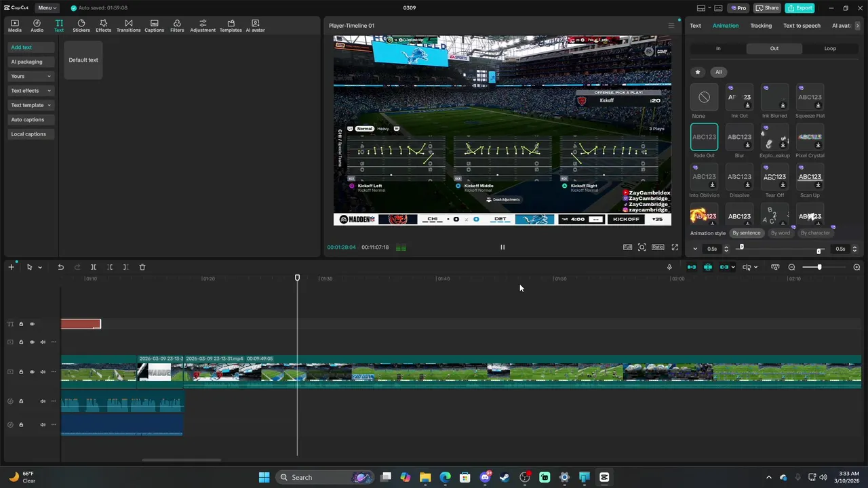
Task: Show more inspector tabs arrow
Action: pos(858,26)
